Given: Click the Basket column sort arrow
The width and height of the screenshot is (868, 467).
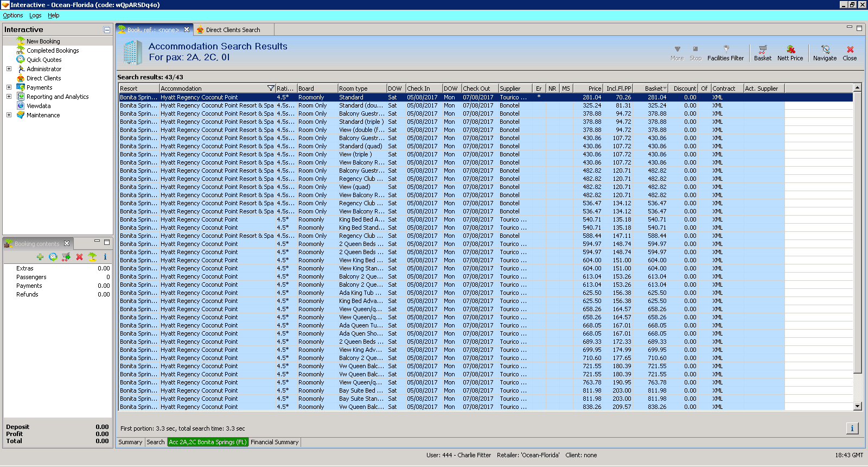Looking at the screenshot, I should pyautogui.click(x=665, y=89).
